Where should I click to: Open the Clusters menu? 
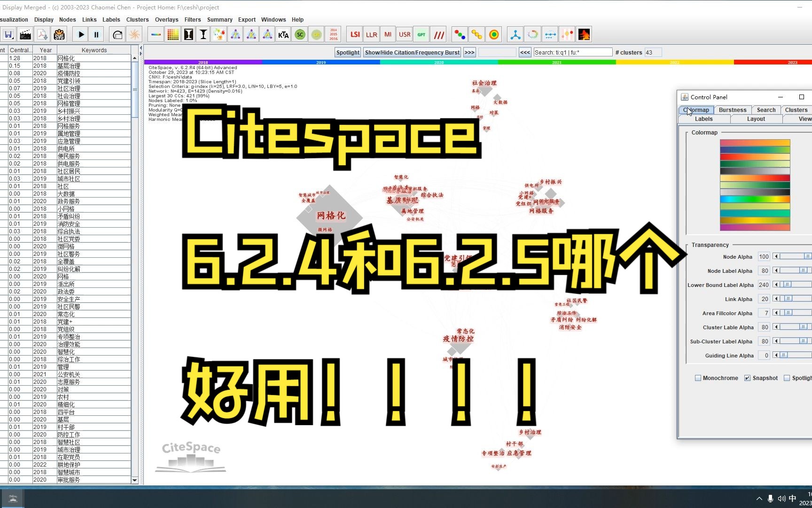point(137,20)
